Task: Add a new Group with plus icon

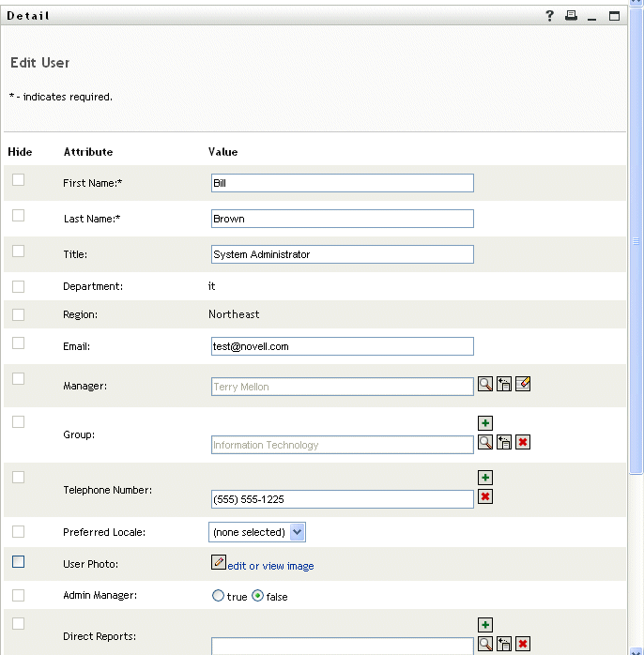Action: click(x=485, y=423)
